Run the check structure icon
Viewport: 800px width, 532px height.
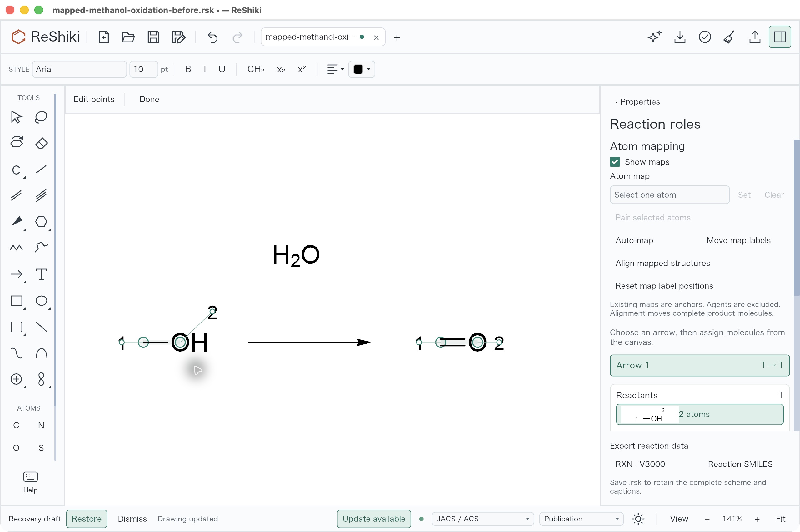click(x=705, y=37)
